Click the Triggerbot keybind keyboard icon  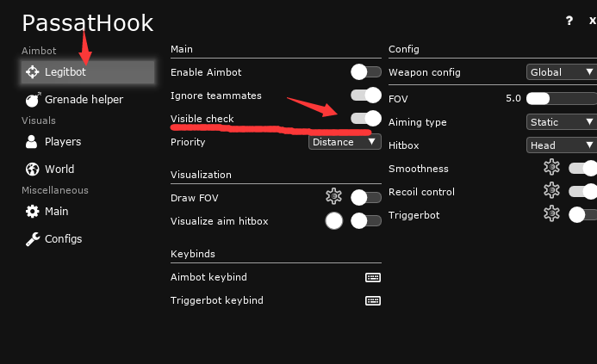(373, 300)
